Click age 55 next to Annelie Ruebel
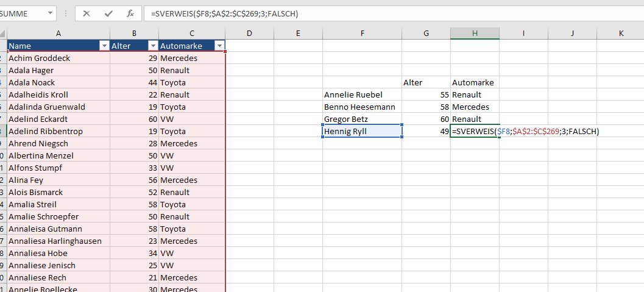The height and width of the screenshot is (292, 644). point(426,94)
